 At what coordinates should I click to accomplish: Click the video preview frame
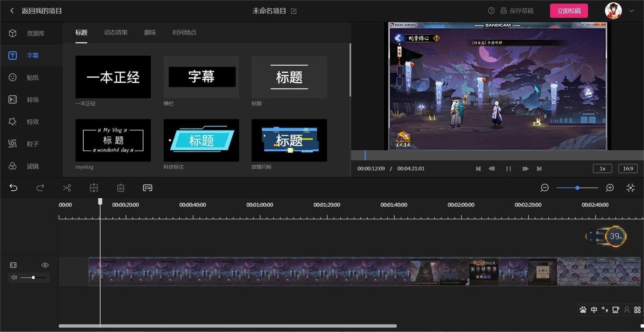tap(497, 86)
